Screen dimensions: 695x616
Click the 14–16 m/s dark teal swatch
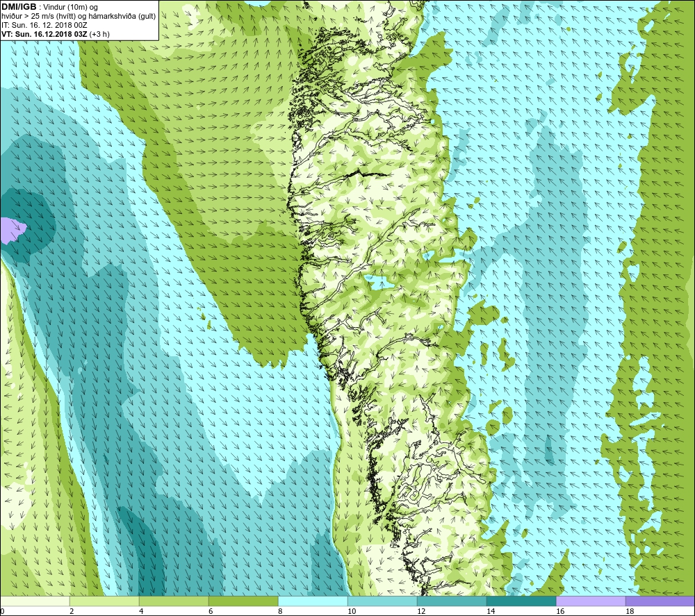pyautogui.click(x=521, y=601)
